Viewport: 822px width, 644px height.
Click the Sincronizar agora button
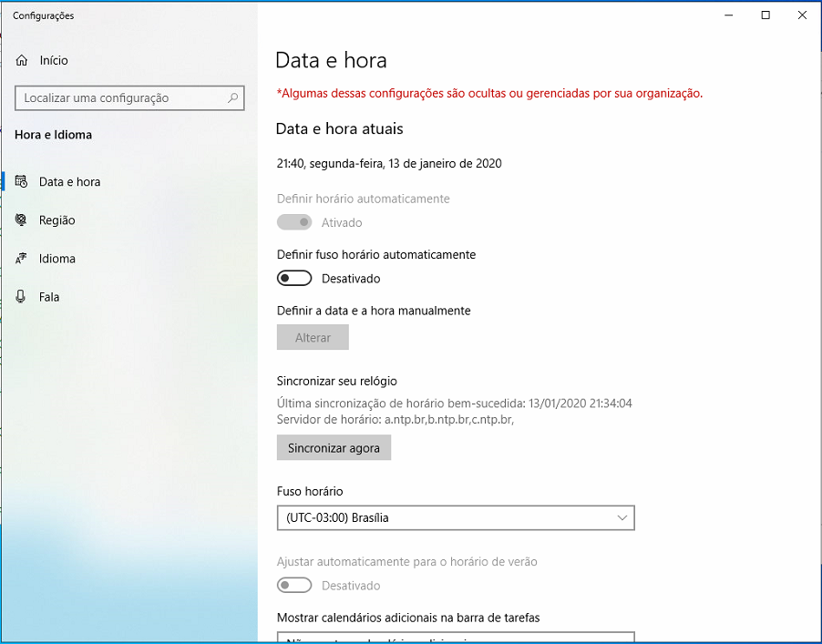[x=334, y=448]
